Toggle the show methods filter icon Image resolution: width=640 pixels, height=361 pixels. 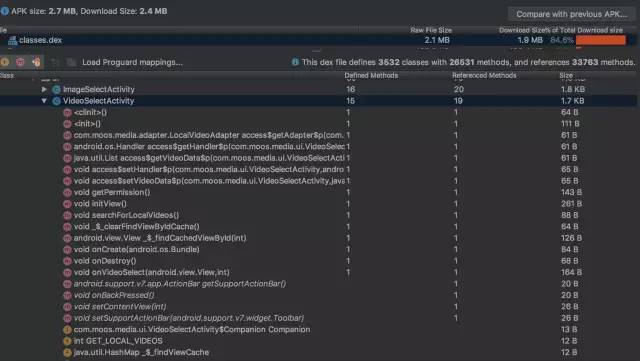20,62
